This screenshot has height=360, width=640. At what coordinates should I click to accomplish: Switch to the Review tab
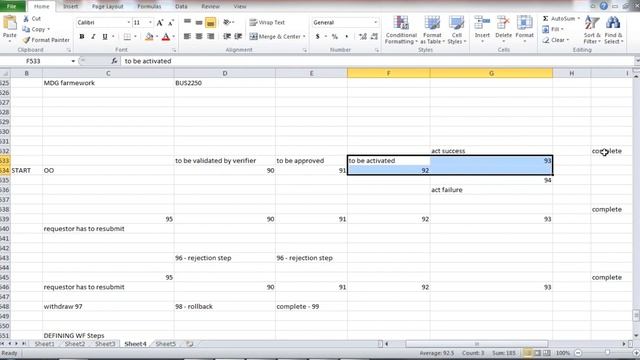[210, 7]
